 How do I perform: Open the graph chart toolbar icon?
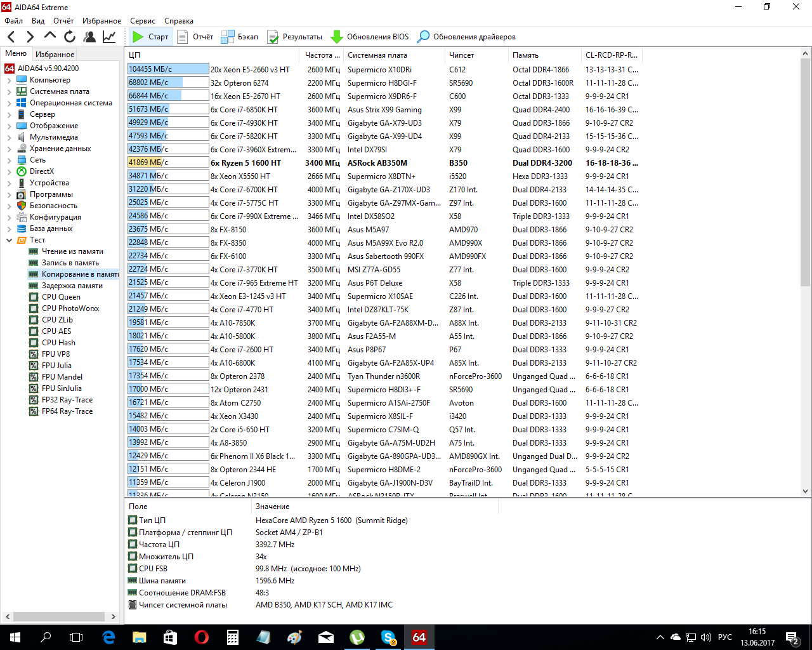pyautogui.click(x=109, y=37)
